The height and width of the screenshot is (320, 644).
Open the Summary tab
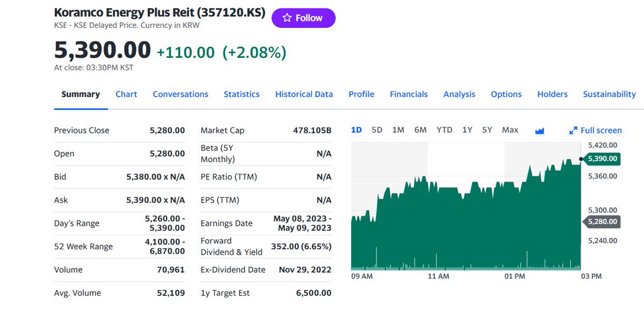(x=80, y=94)
